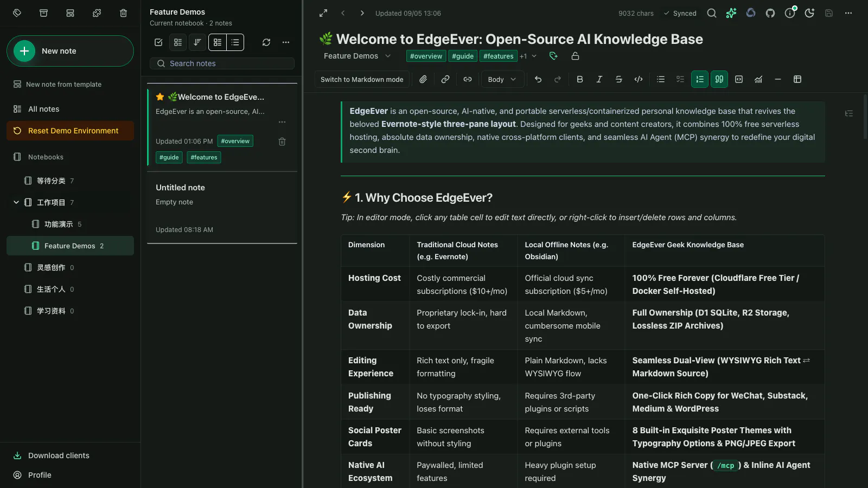Click the #overview tag under the title
Image resolution: width=868 pixels, height=488 pixels.
pyautogui.click(x=426, y=56)
